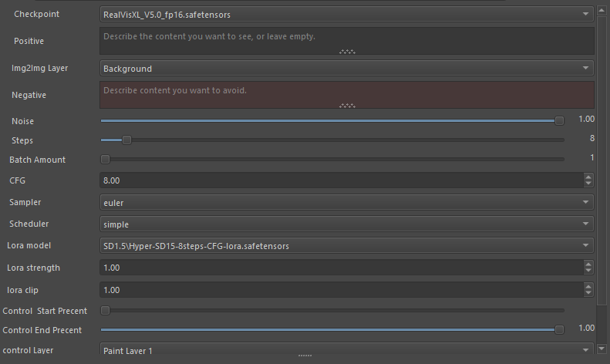Viewport: 610px width, 364px height.
Task: Click the Control End Percent slider handle
Action: click(x=559, y=329)
